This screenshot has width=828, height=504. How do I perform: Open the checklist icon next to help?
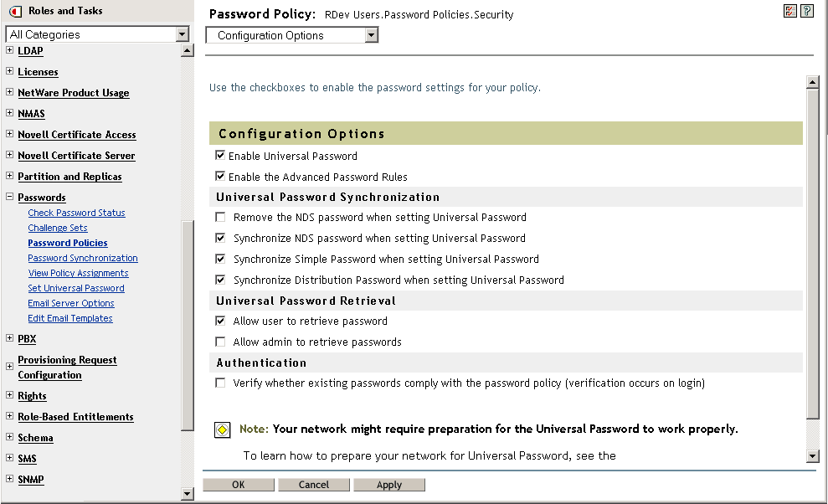click(x=790, y=11)
